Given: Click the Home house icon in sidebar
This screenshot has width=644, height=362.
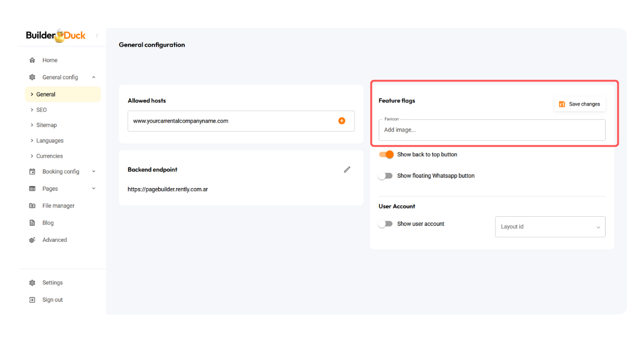Looking at the screenshot, I should [32, 60].
